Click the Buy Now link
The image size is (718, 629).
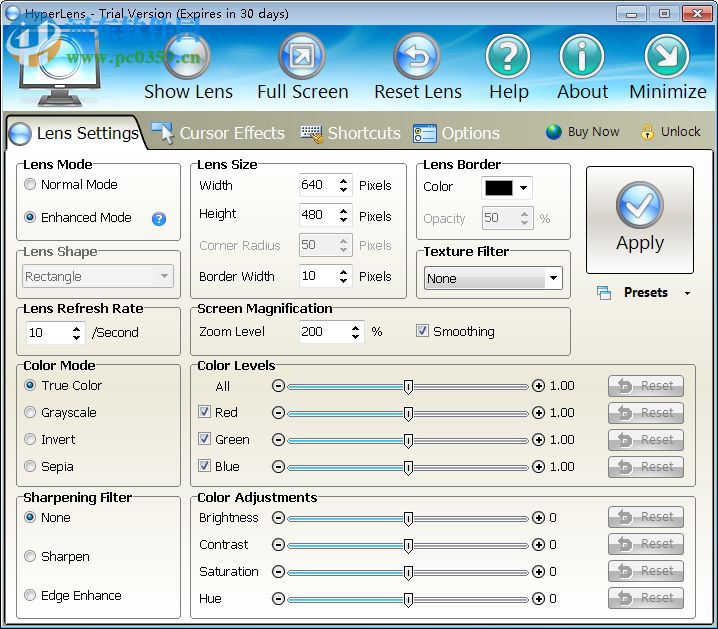point(582,132)
